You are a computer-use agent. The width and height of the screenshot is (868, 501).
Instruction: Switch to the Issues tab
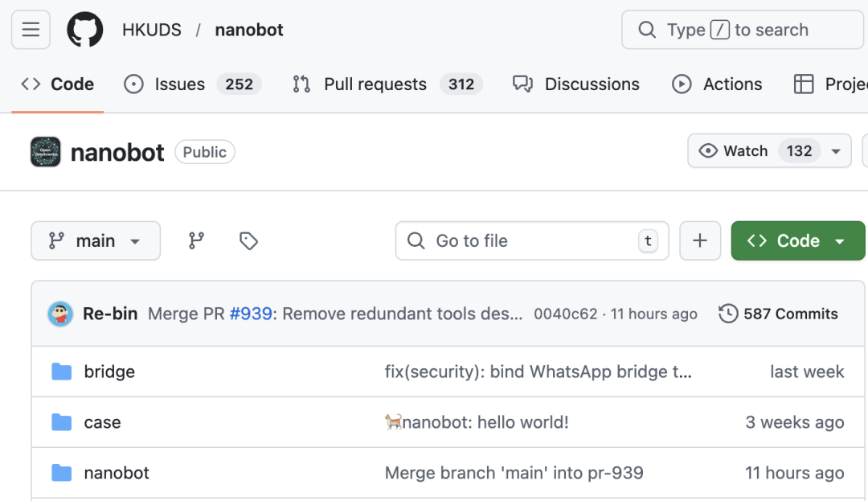point(178,84)
